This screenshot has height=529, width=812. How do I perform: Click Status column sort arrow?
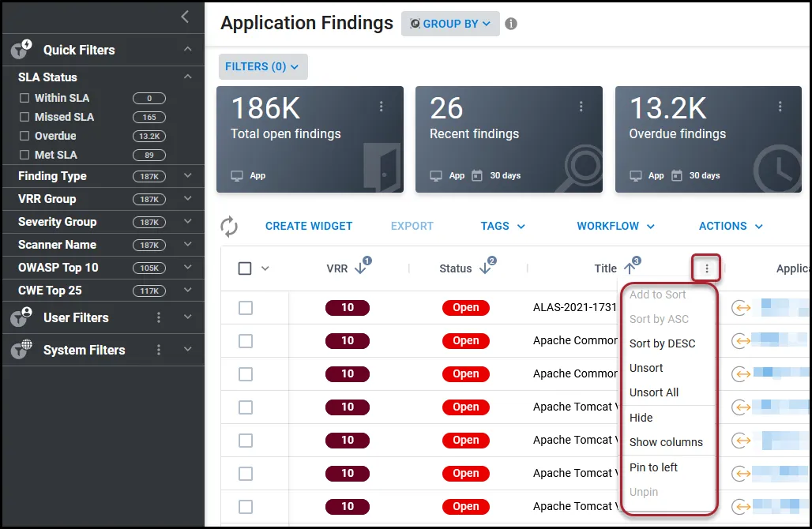point(485,268)
